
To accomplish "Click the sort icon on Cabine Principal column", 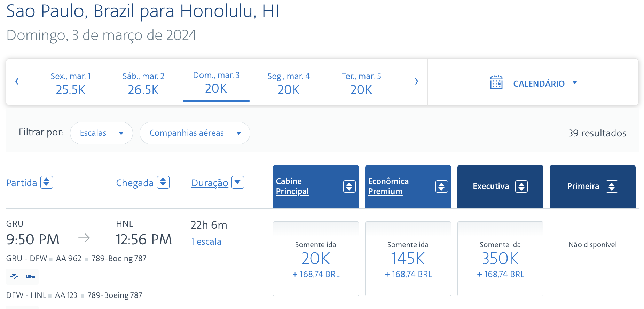I will coord(349,187).
